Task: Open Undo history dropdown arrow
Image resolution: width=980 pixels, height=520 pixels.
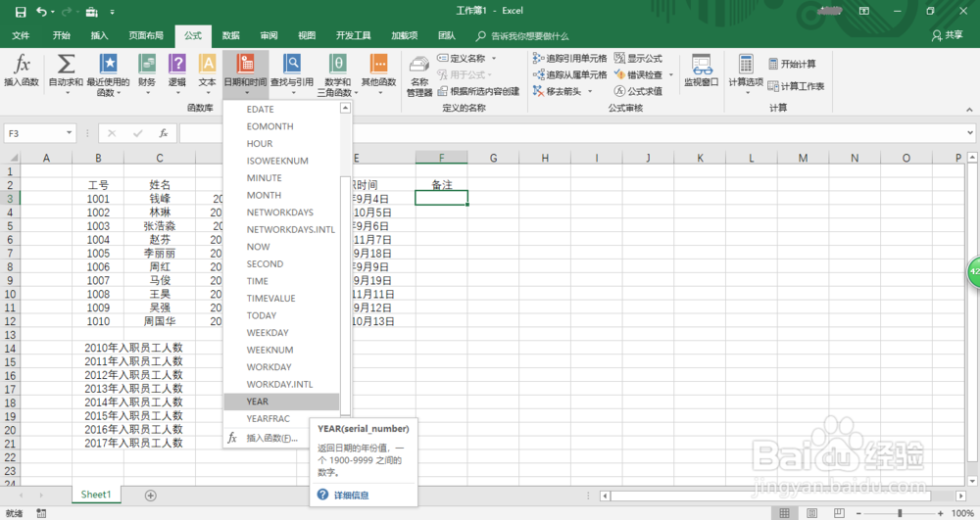Action: coord(53,12)
